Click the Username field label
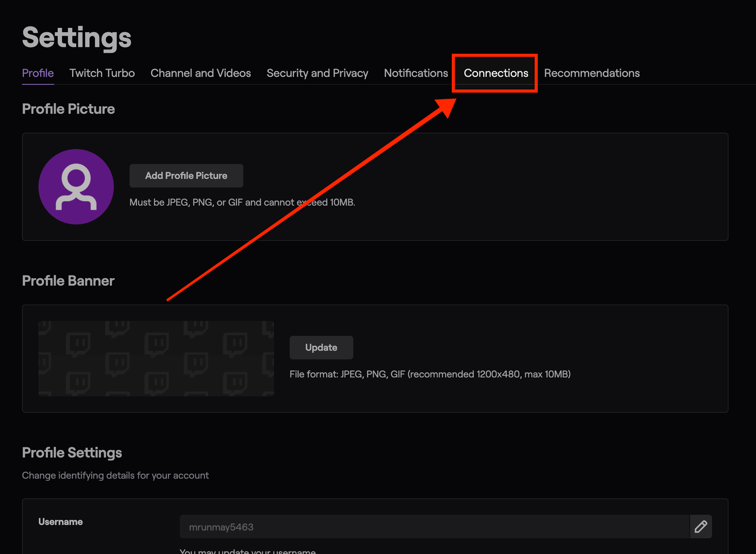Screen dimensions: 756x554 [60, 522]
